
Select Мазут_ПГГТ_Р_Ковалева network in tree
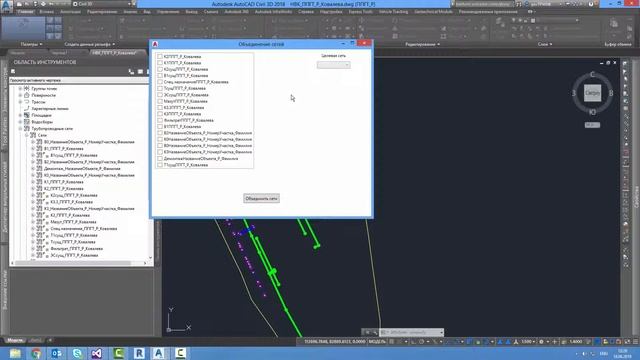pos(73,222)
